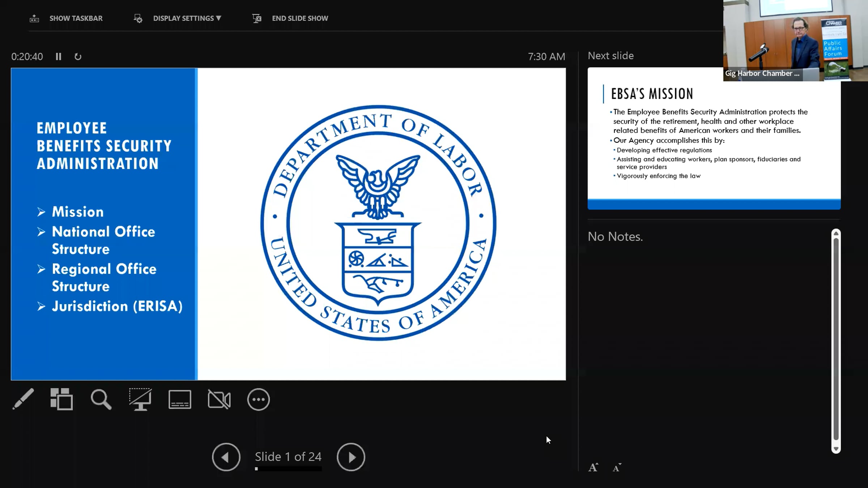Activate the zoom into slide magnifier
The image size is (868, 488).
[101, 399]
